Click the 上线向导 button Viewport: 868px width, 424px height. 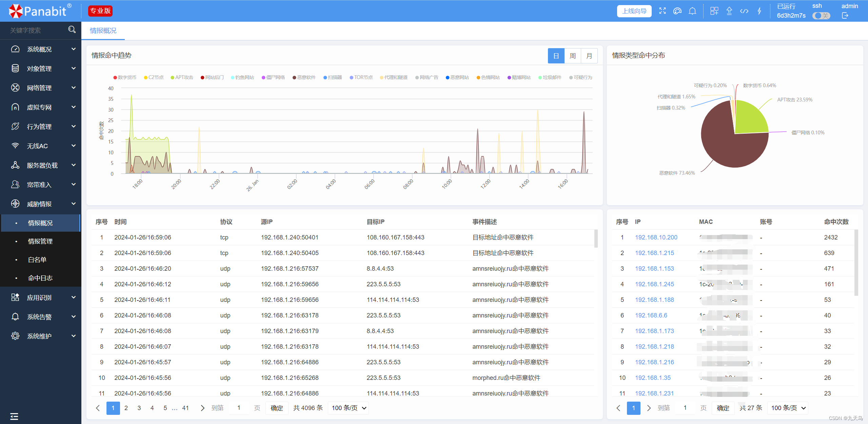pyautogui.click(x=634, y=11)
